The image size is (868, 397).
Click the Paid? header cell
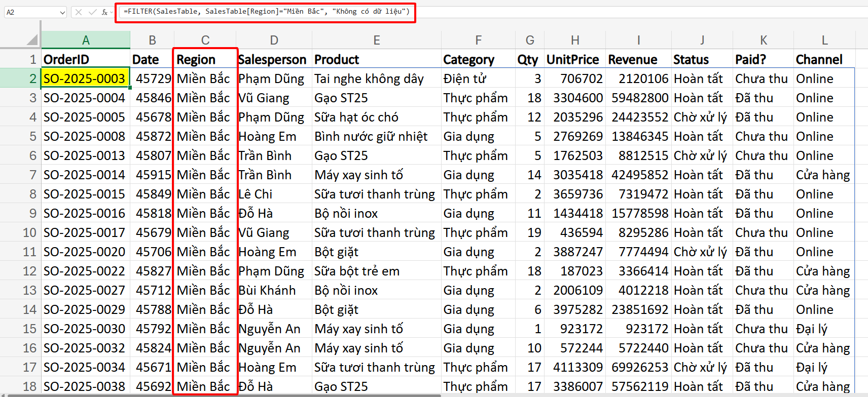(764, 59)
